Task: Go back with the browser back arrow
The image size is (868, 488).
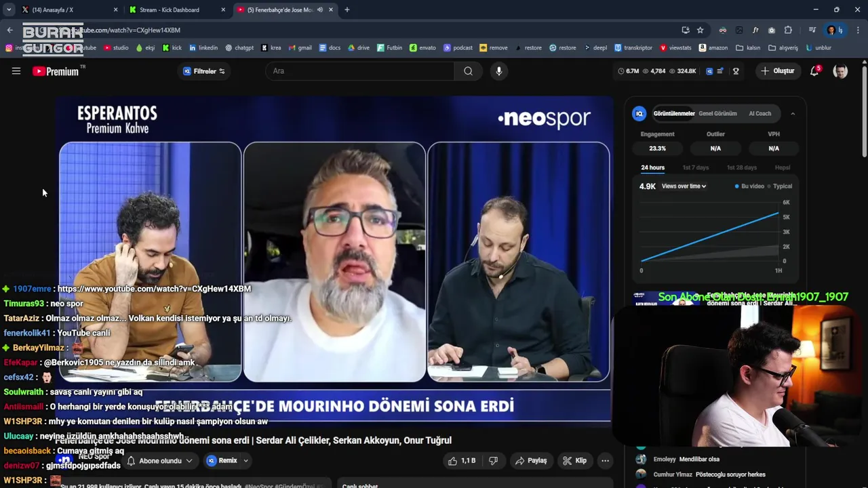Action: coord(10,30)
